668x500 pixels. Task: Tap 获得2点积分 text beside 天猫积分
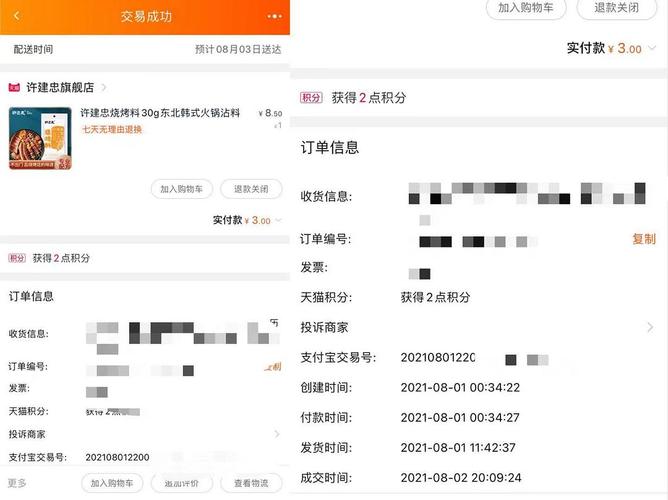coord(435,297)
